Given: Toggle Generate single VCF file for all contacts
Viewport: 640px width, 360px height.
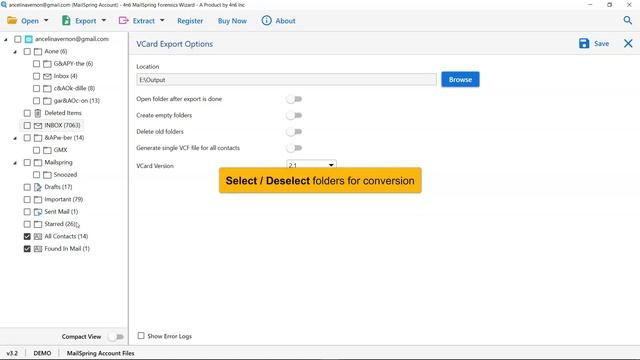Looking at the screenshot, I should pyautogui.click(x=294, y=148).
